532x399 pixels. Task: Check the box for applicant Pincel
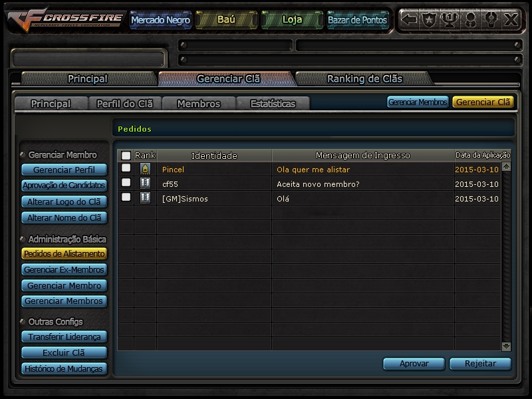pos(126,168)
